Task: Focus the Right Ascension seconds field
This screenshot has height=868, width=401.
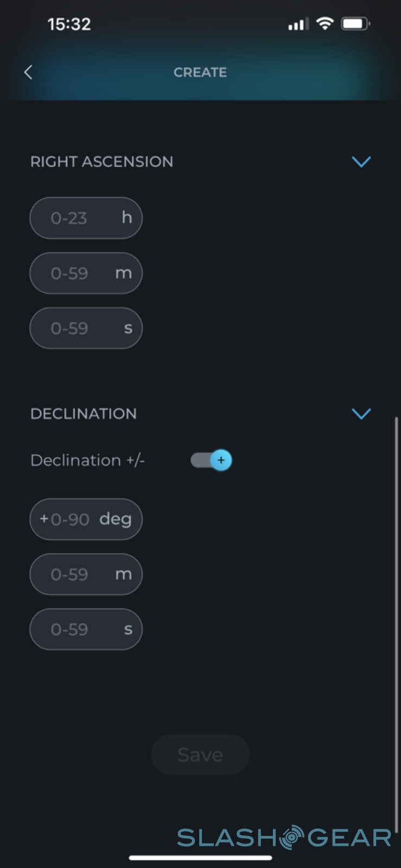Action: tap(86, 328)
